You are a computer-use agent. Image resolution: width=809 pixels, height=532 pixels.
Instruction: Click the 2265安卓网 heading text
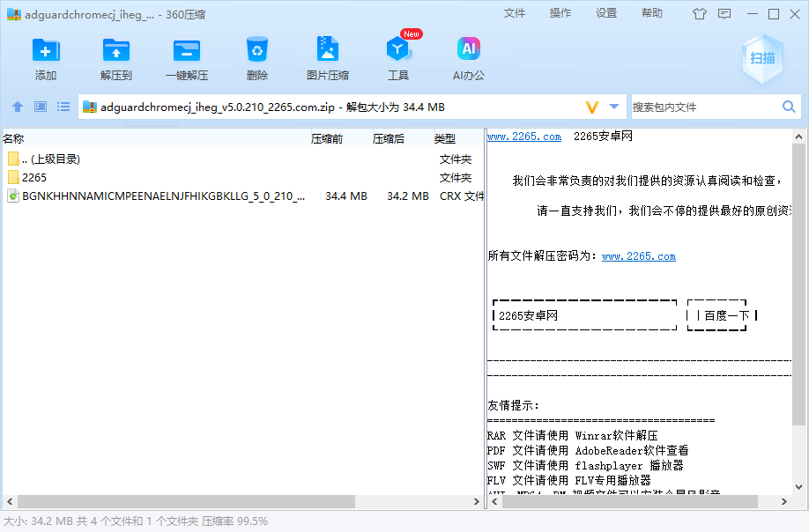tap(603, 137)
